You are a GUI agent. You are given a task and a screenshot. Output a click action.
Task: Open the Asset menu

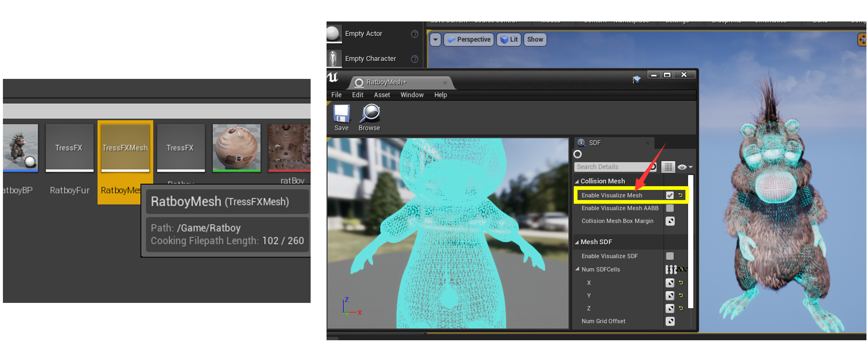coord(381,95)
